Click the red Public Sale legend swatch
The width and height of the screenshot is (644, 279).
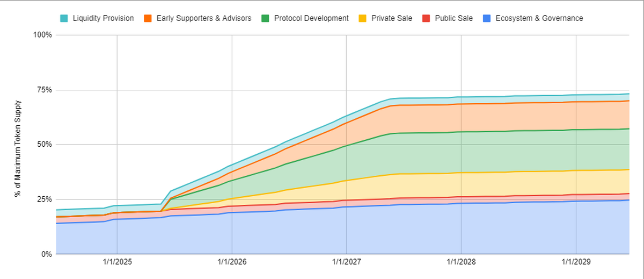click(426, 18)
